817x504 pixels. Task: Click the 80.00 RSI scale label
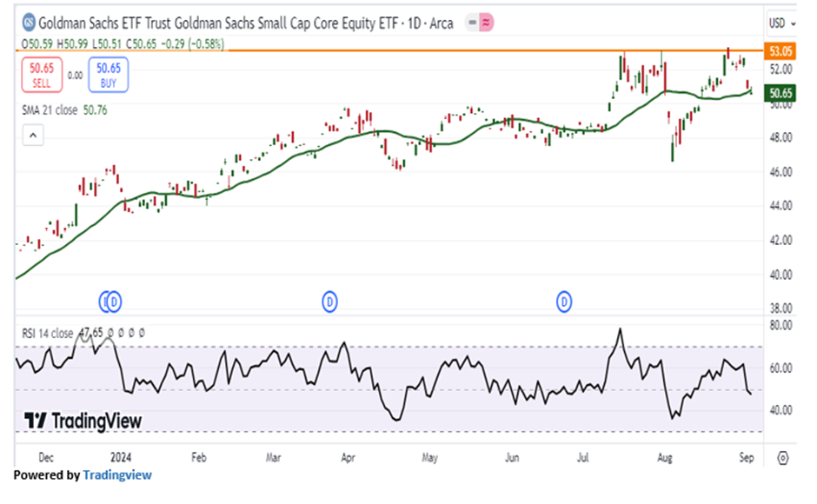click(x=780, y=325)
